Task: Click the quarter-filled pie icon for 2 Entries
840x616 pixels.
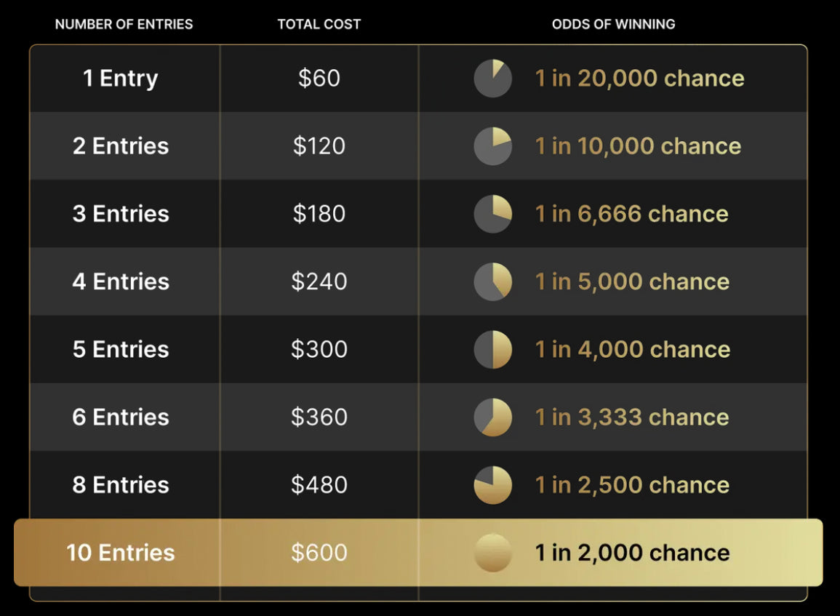Action: pyautogui.click(x=493, y=146)
